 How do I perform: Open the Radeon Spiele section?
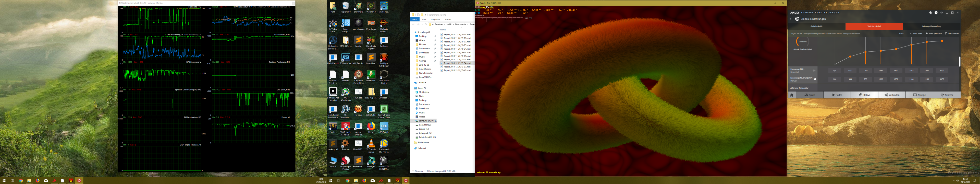tap(810, 95)
